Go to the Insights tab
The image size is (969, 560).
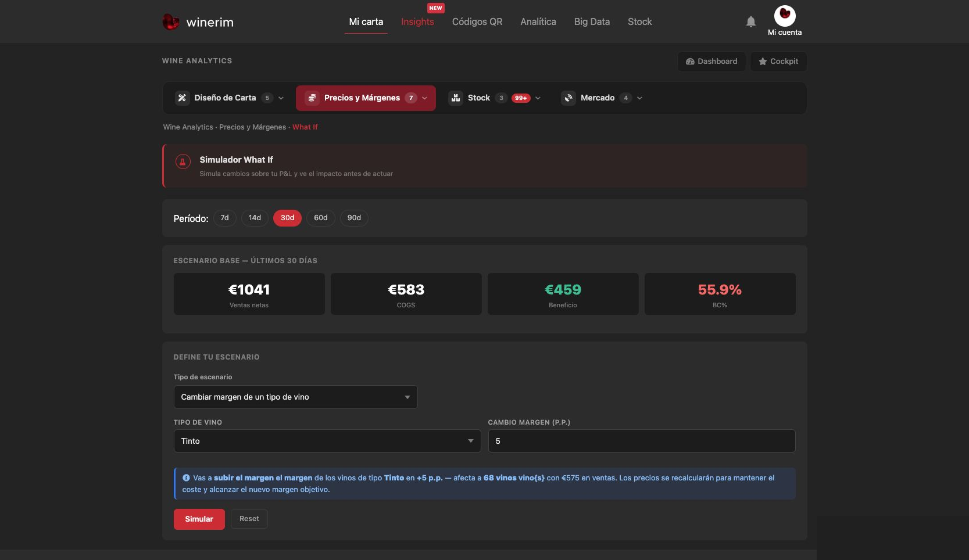pyautogui.click(x=417, y=21)
